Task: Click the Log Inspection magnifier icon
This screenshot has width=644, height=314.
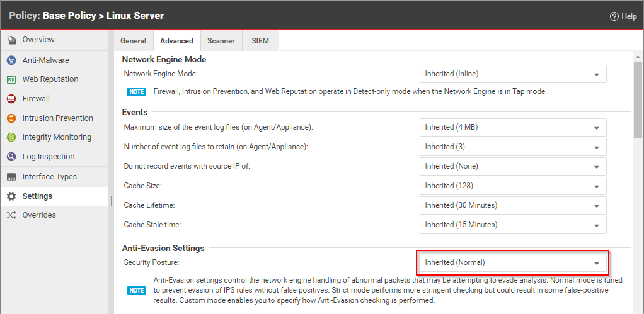Action: coord(11,157)
